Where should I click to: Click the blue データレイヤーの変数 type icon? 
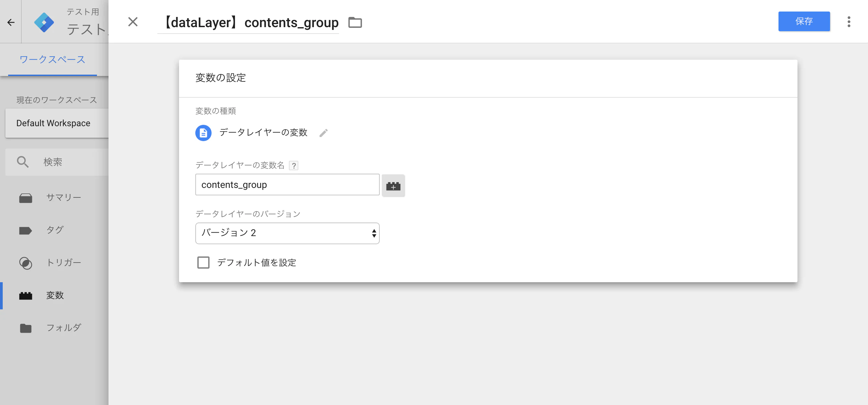click(203, 133)
